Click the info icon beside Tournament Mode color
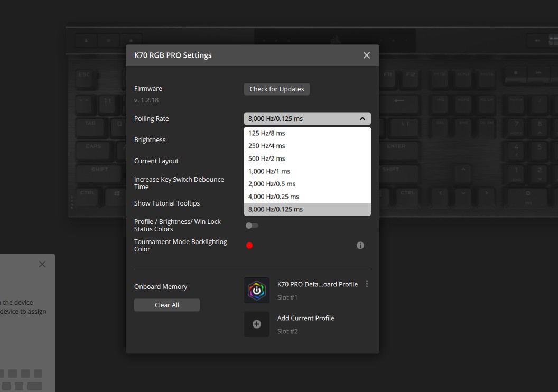Viewport: 558px width, 392px height. pyautogui.click(x=360, y=246)
